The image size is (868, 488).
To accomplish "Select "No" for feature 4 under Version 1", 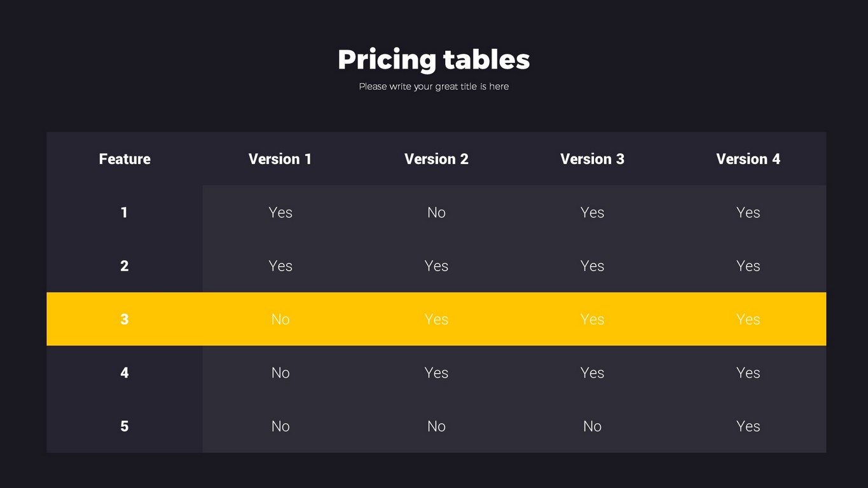I will pos(280,372).
